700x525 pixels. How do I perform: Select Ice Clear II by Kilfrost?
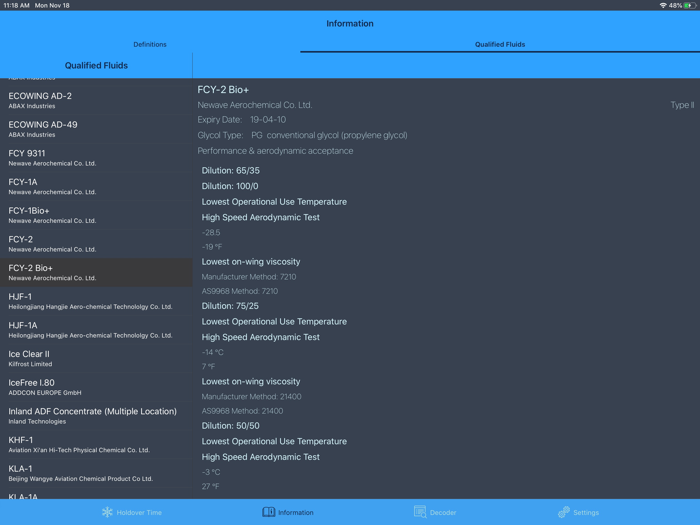(96, 358)
